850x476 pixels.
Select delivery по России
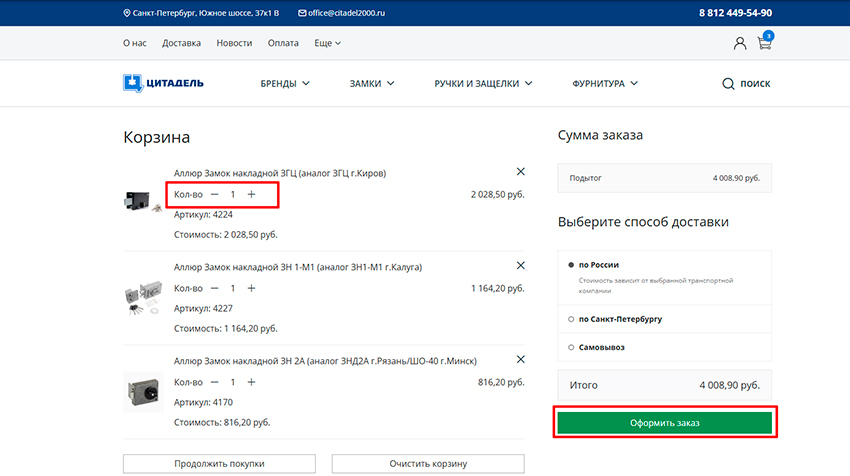click(571, 265)
